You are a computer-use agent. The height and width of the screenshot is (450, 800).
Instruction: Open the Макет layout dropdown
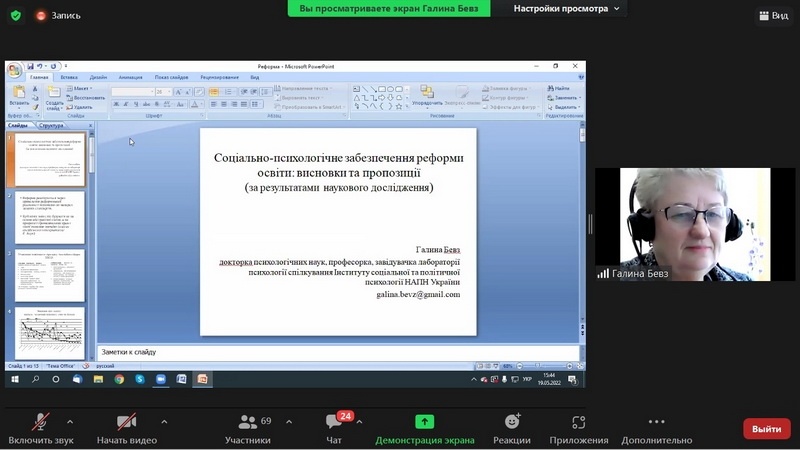pos(80,88)
